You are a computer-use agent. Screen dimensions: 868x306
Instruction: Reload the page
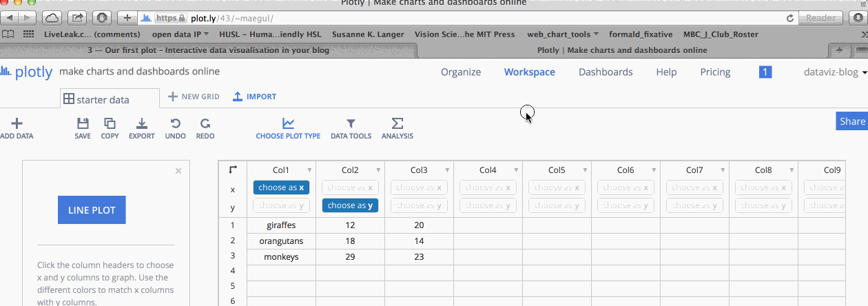coord(791,19)
